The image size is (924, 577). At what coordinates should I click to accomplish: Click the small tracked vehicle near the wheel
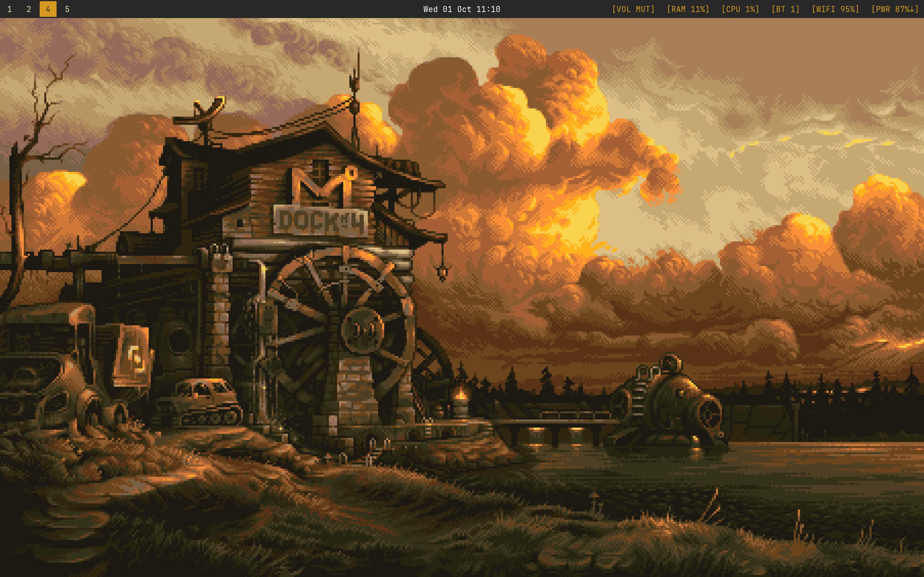[x=208, y=403]
